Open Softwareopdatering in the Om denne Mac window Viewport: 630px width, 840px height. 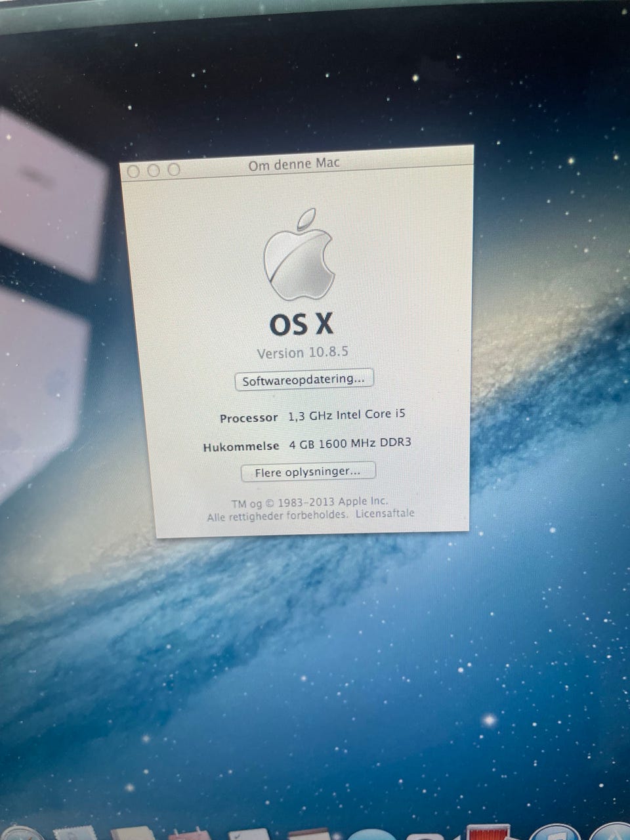pos(304,379)
